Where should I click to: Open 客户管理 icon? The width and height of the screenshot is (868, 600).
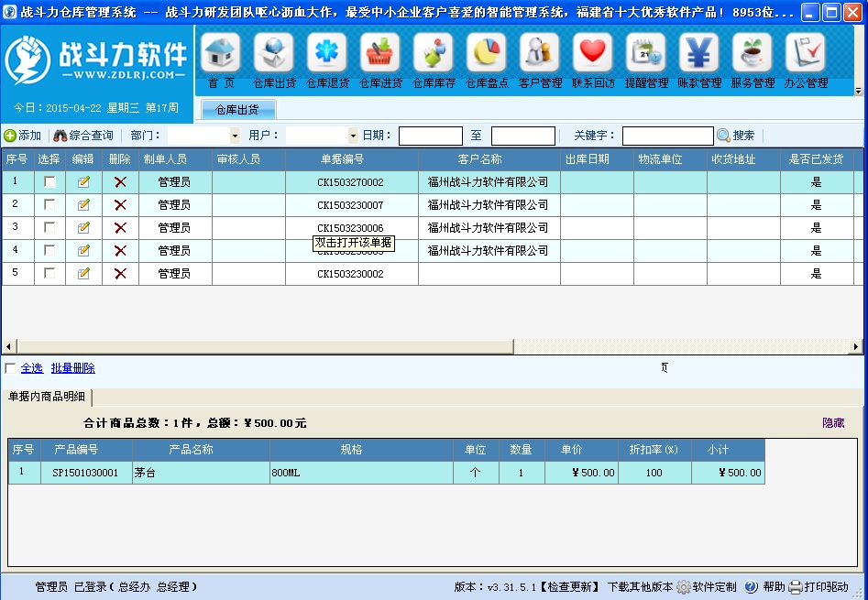pos(540,54)
